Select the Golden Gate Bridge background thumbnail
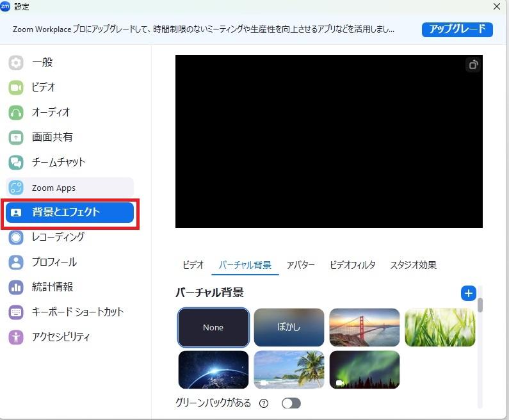Viewport: 509px width, 420px height. 364,327
